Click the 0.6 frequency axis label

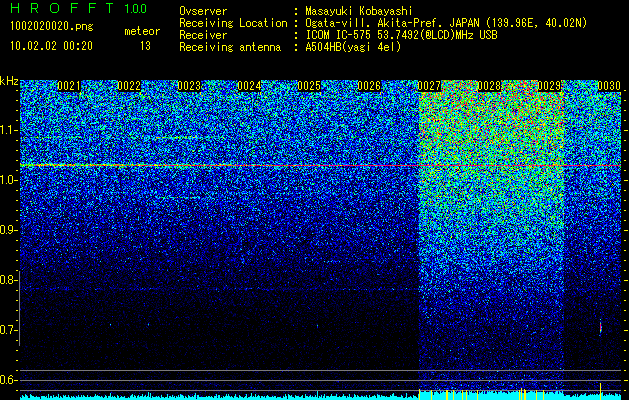[x=7, y=380]
